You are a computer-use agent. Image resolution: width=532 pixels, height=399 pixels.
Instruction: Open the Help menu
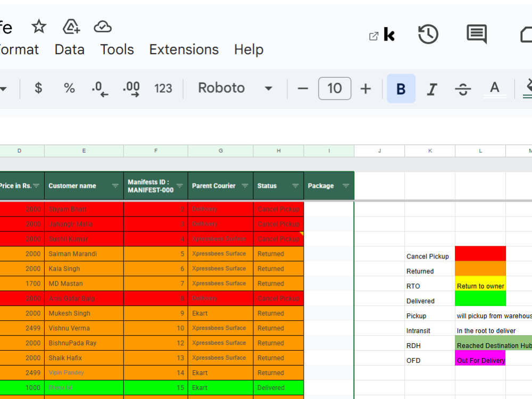click(x=248, y=49)
